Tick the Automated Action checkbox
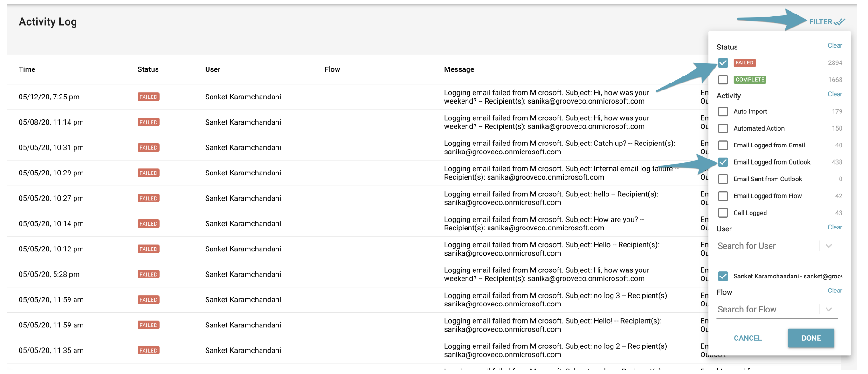 pos(723,128)
